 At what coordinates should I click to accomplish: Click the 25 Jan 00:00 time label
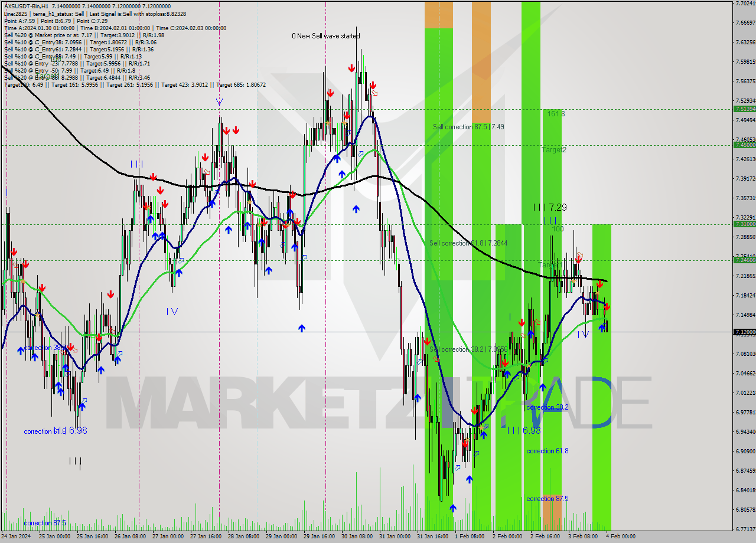(x=54, y=537)
